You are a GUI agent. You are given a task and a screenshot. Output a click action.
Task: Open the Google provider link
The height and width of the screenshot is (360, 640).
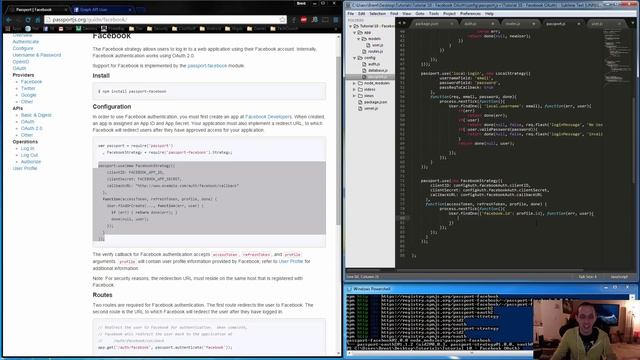(29, 95)
